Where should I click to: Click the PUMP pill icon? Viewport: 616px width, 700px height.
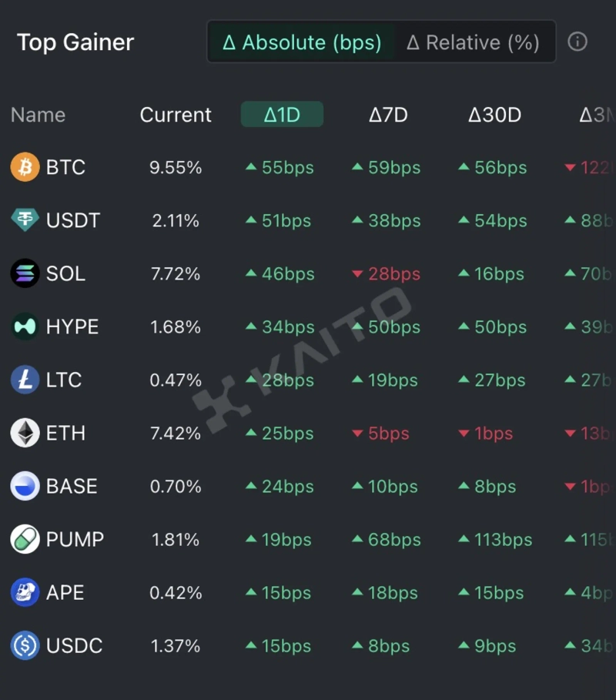[x=25, y=539]
